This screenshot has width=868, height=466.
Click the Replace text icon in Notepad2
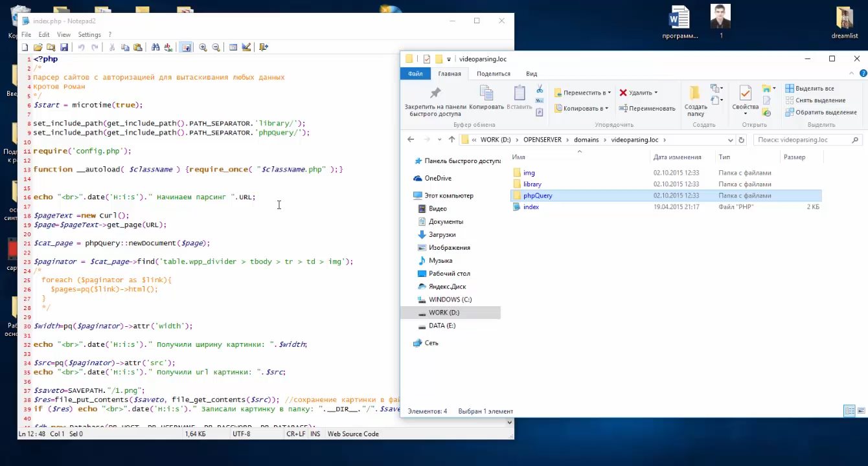point(169,47)
